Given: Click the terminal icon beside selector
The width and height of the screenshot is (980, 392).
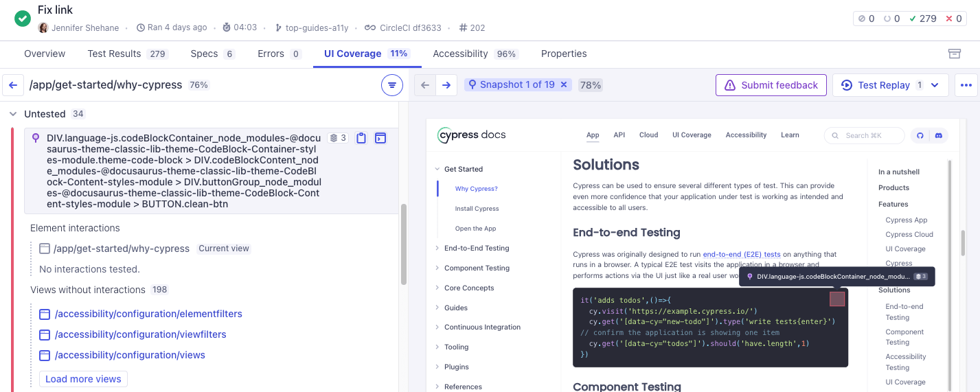Looking at the screenshot, I should point(380,138).
